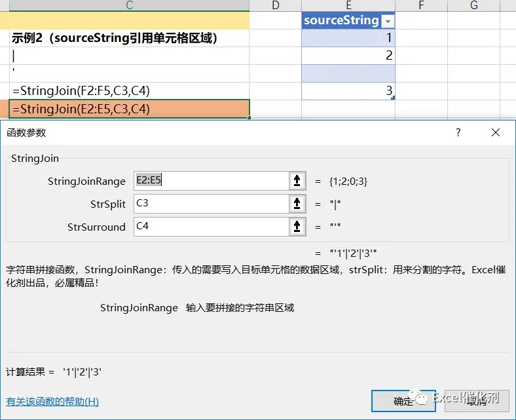516x420 pixels.
Task: Select cell with value 1 in column E
Action: pyautogui.click(x=348, y=38)
